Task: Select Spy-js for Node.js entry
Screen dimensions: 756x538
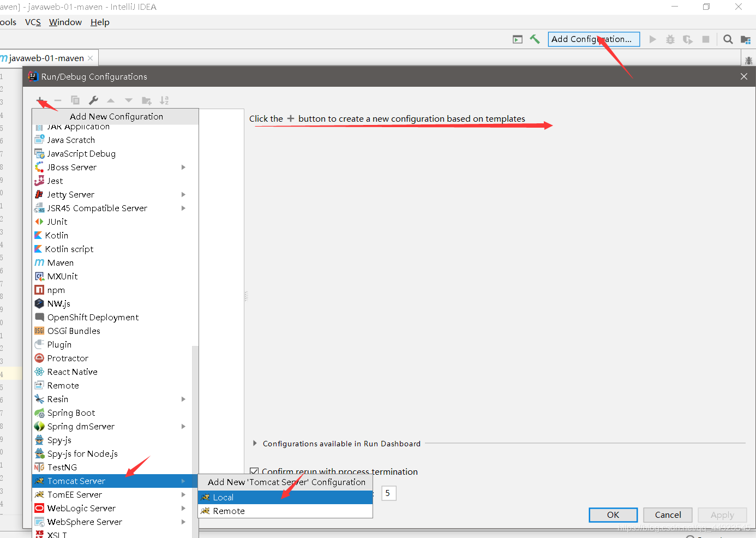Action: point(112,453)
